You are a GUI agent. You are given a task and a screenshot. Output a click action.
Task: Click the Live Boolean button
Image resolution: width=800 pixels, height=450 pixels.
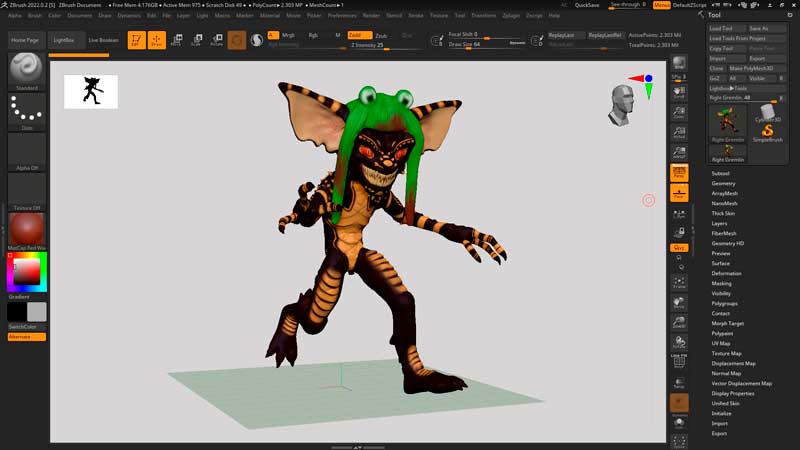coord(104,40)
